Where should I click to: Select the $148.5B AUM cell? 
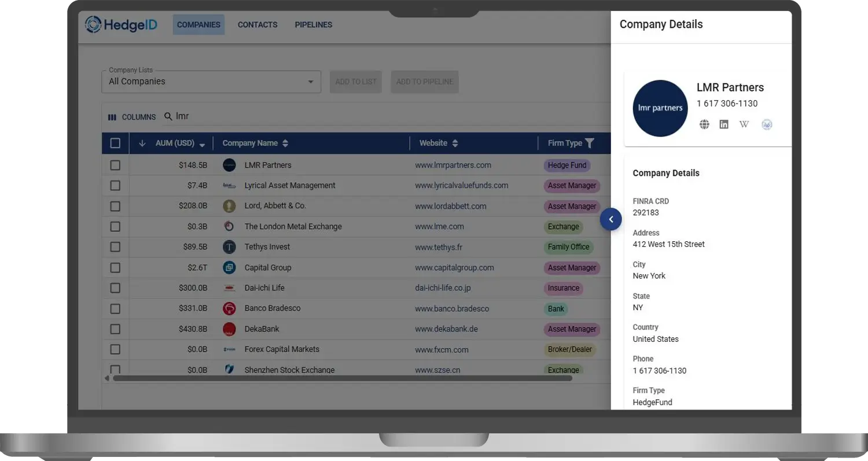(x=193, y=165)
